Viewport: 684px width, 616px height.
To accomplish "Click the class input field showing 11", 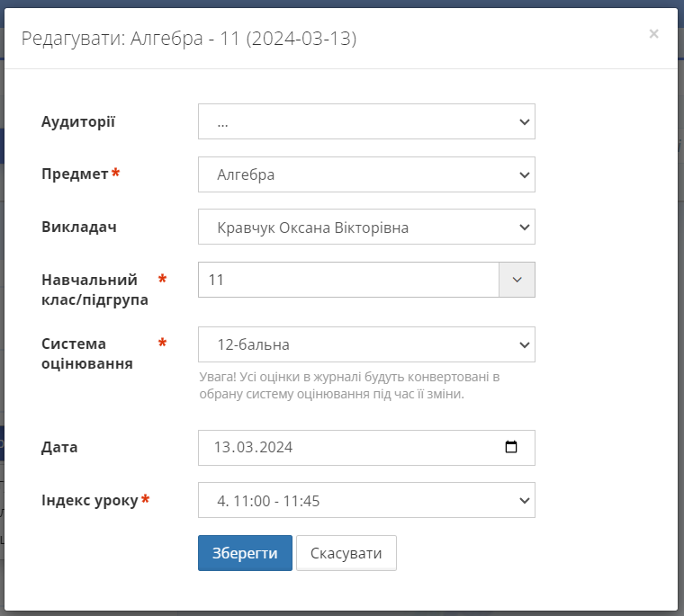I will [348, 280].
